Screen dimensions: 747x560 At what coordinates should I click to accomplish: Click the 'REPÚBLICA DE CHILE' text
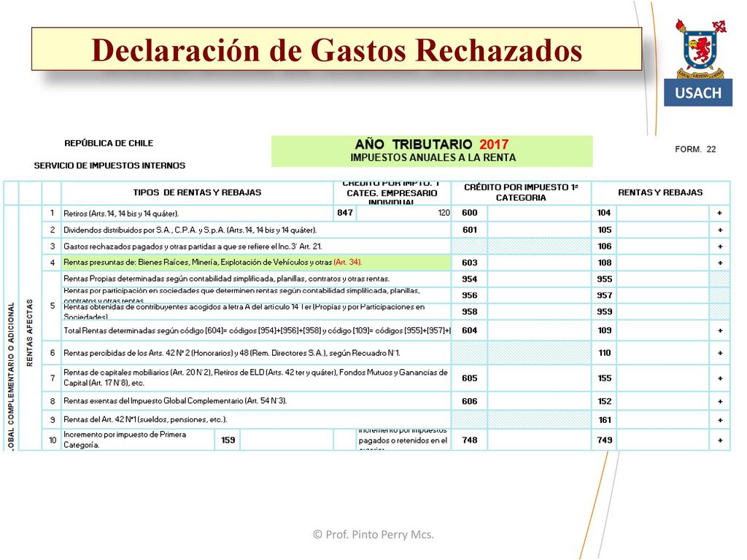[109, 144]
